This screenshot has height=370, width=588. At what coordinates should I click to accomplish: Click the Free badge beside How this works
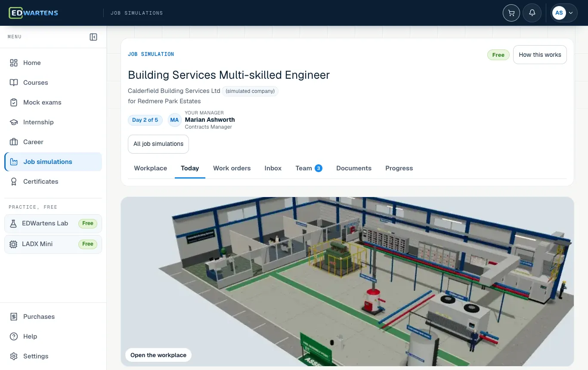point(498,55)
